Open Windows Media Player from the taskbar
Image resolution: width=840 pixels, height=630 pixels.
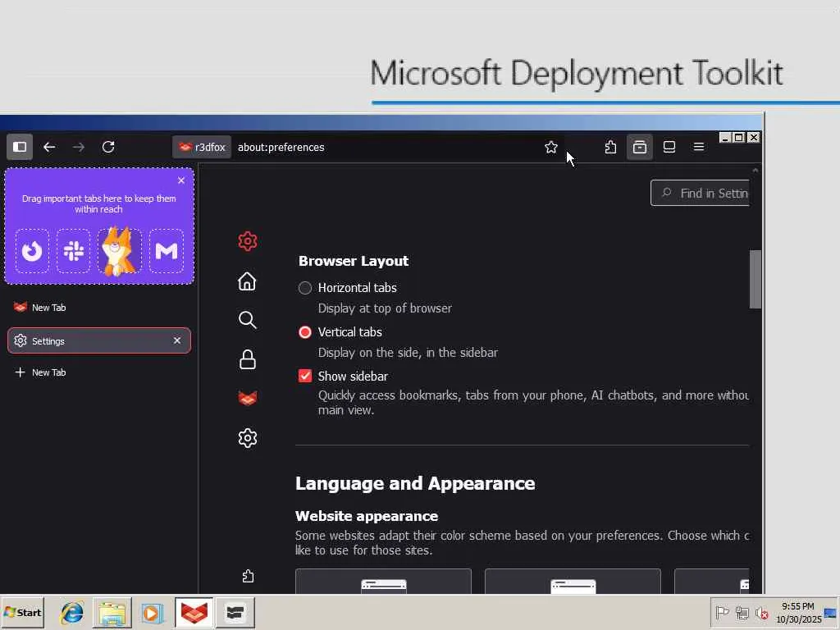151,613
